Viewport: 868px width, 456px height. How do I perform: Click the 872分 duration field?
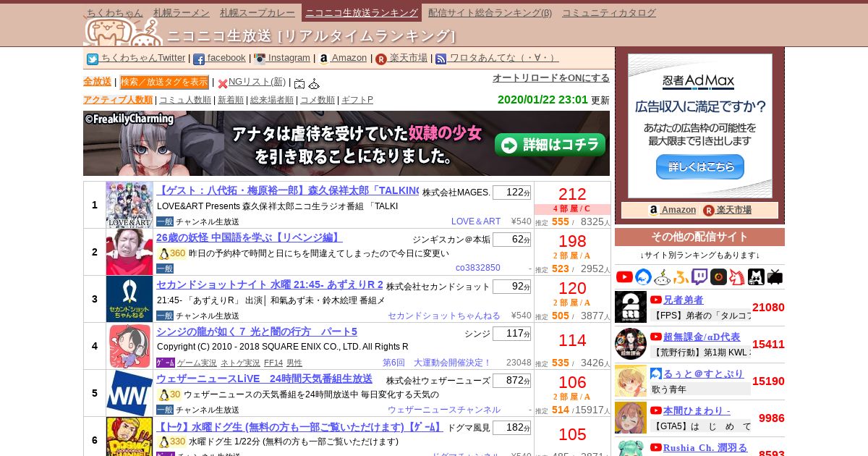coord(511,380)
